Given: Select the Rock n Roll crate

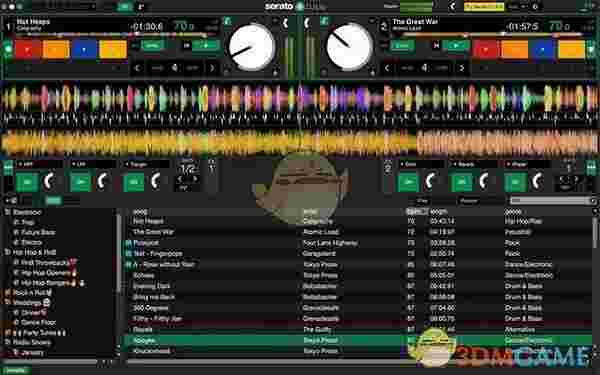Looking at the screenshot, I should click(32, 293).
